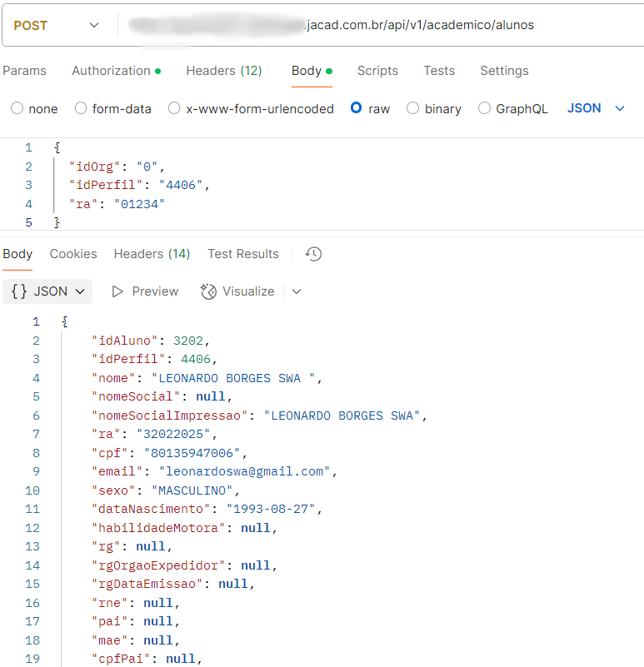Click the email value leonardoswa@gmail.com
The height and width of the screenshot is (667, 644).
click(245, 472)
